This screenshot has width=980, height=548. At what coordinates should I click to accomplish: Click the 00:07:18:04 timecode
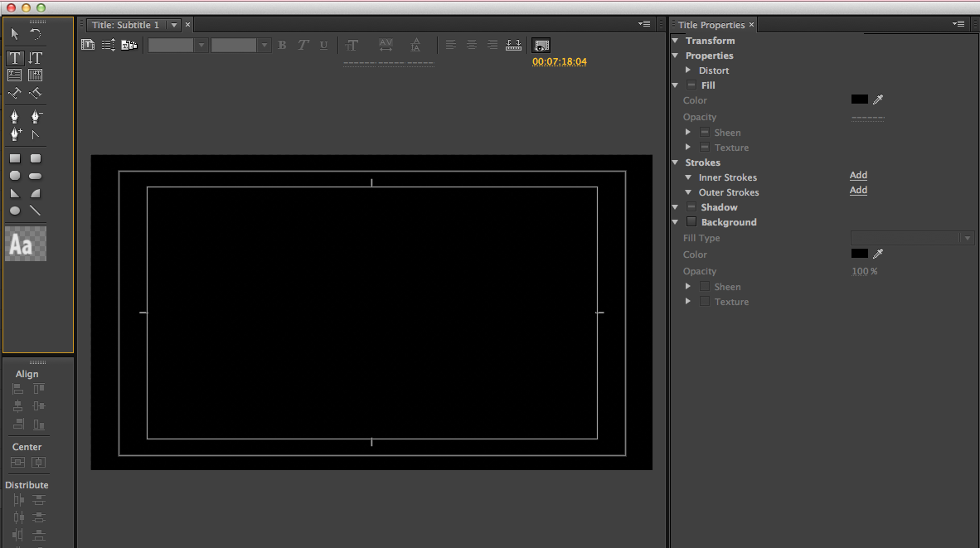coord(560,61)
